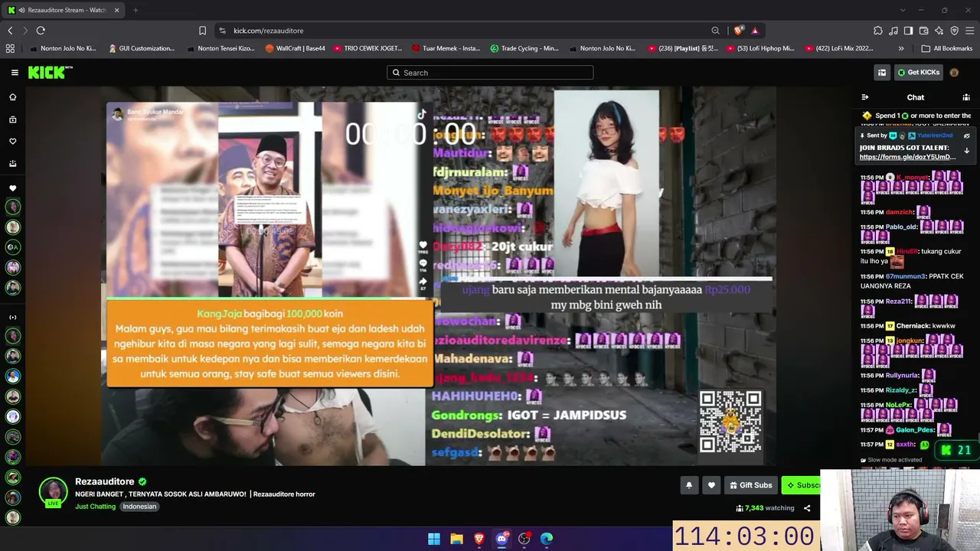Select the Rezaauditore Stream tab
The width and height of the screenshot is (980, 551).
(x=64, y=10)
